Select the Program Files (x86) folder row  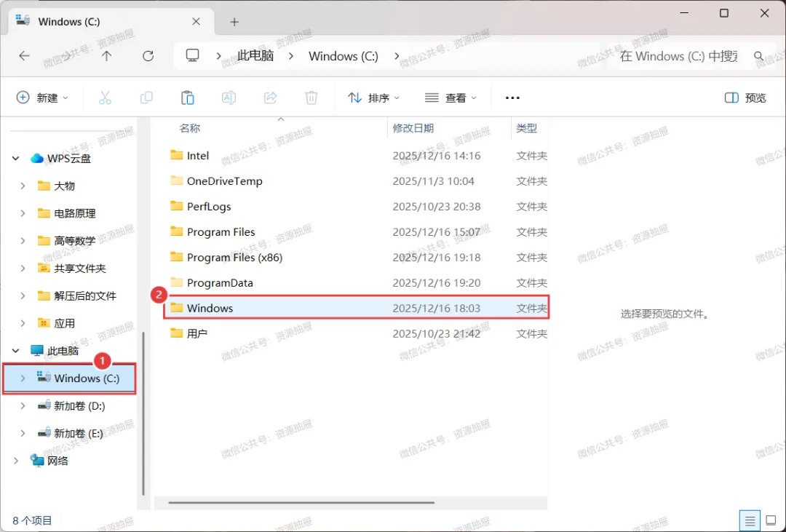(357, 257)
